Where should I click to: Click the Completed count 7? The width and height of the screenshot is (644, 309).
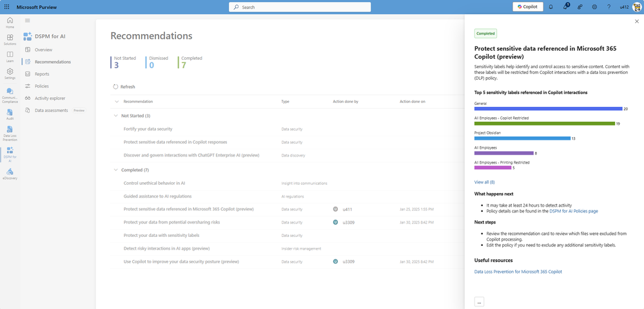coord(184,65)
